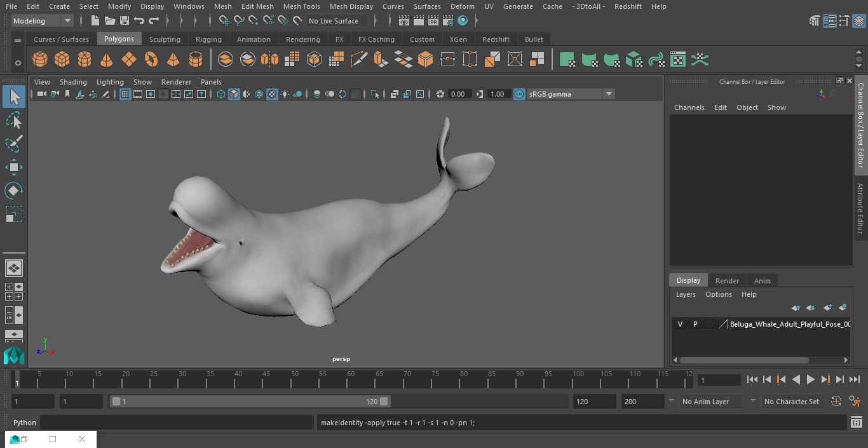
Task: Select the Select tool arrow
Action: [14, 97]
